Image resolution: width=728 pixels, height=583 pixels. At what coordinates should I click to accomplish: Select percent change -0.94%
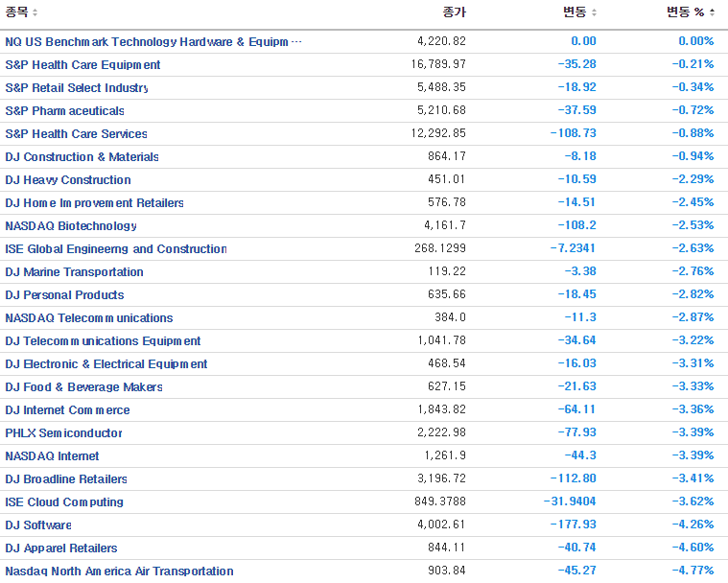click(693, 156)
